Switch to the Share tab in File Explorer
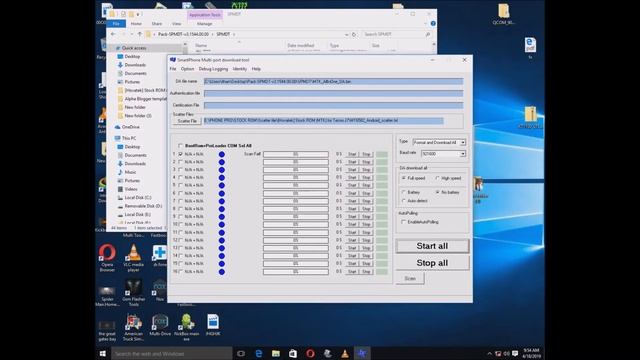 [157, 24]
